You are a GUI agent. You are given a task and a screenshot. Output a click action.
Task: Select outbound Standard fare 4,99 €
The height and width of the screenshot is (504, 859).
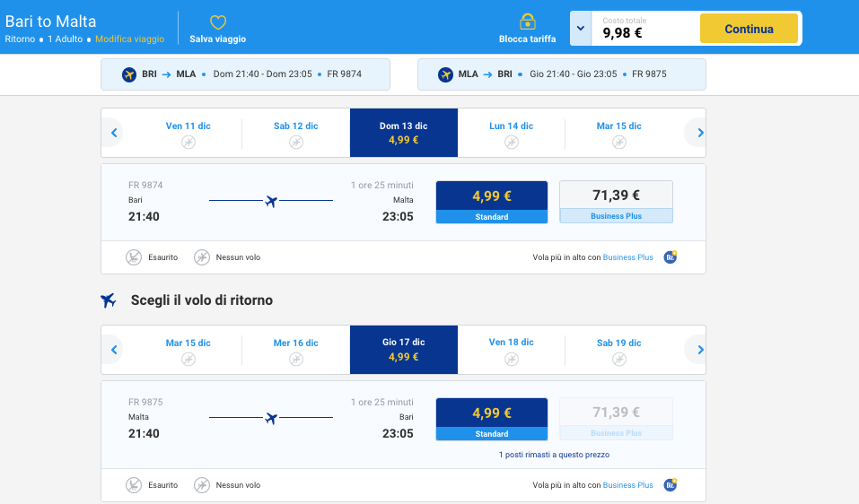[491, 202]
